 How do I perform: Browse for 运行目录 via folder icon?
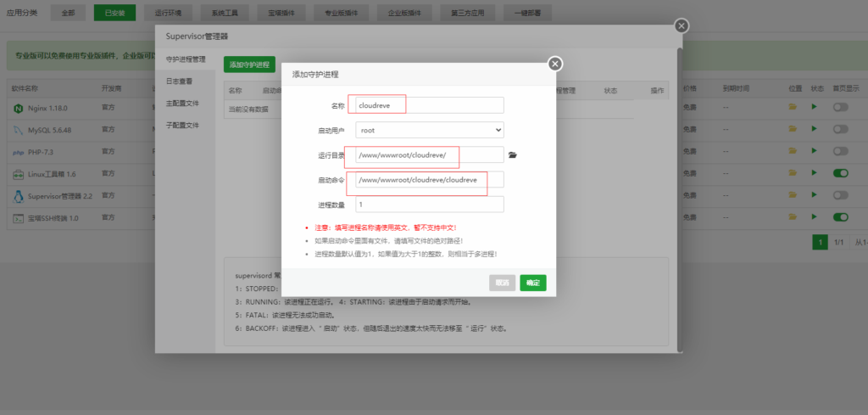pos(513,155)
